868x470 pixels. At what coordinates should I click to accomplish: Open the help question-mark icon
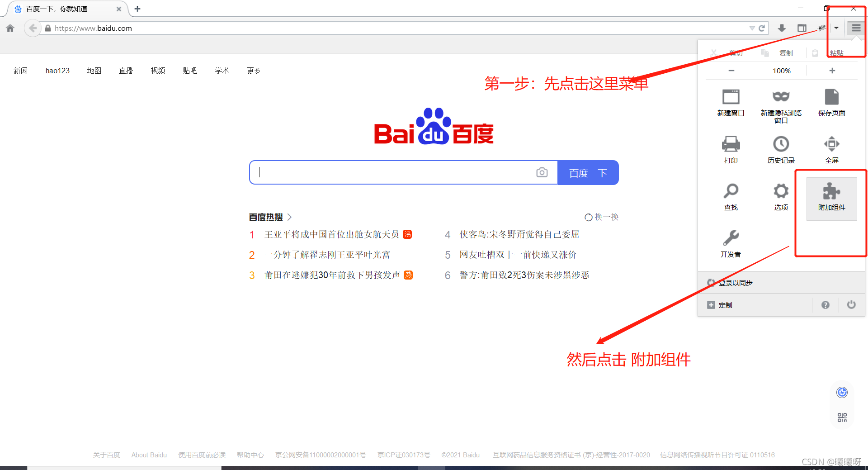pos(825,305)
